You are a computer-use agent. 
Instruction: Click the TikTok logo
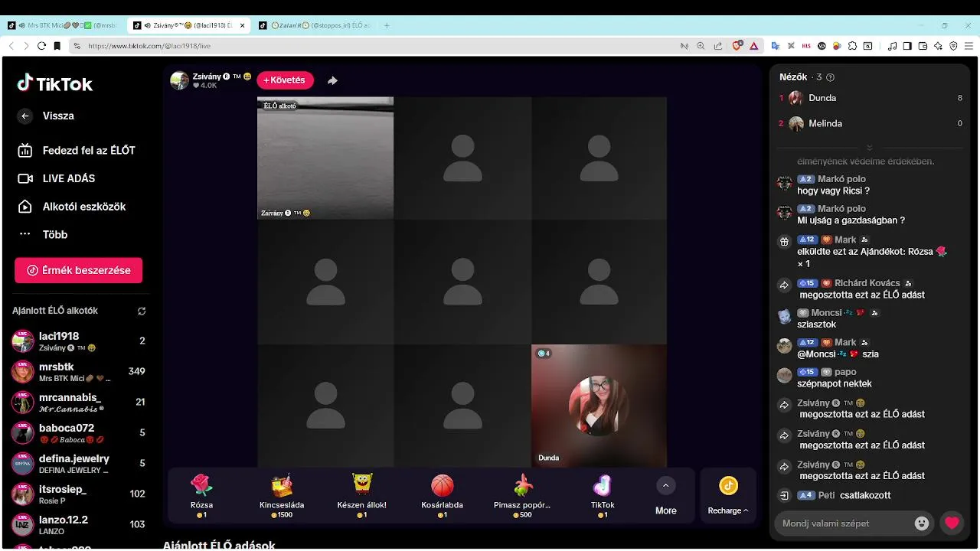tap(55, 83)
